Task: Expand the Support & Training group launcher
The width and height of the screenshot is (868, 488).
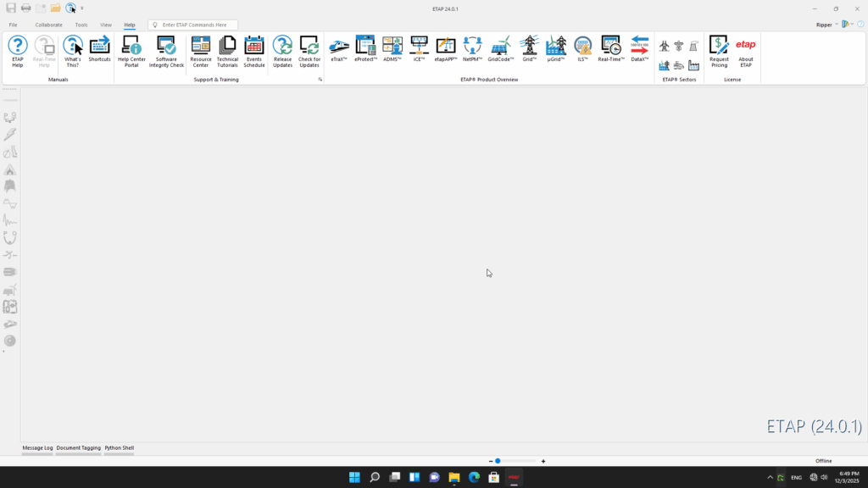Action: point(320,80)
